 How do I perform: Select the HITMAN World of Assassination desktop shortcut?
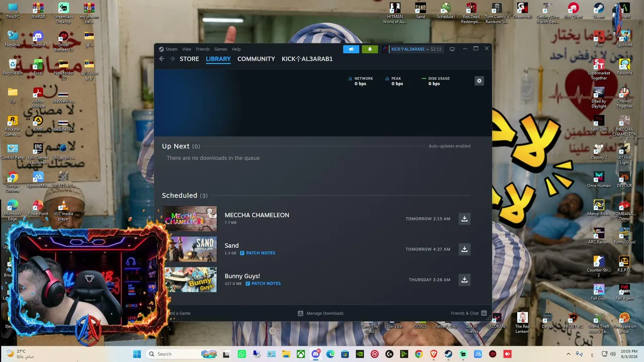point(395,13)
